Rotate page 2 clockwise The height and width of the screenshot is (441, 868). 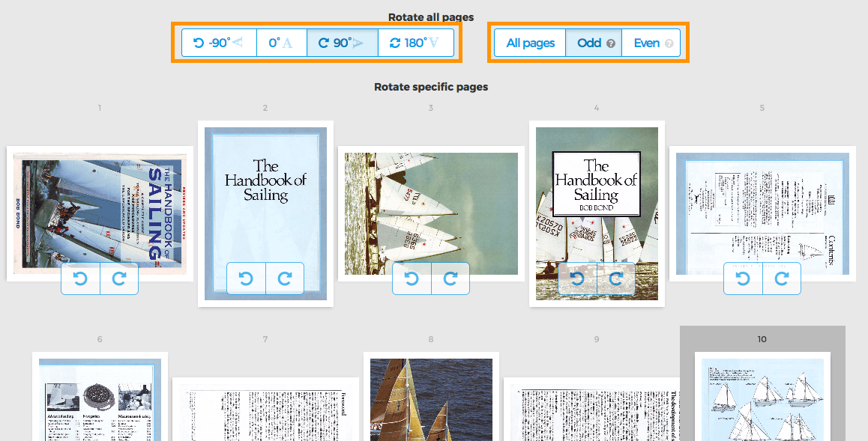coord(285,279)
